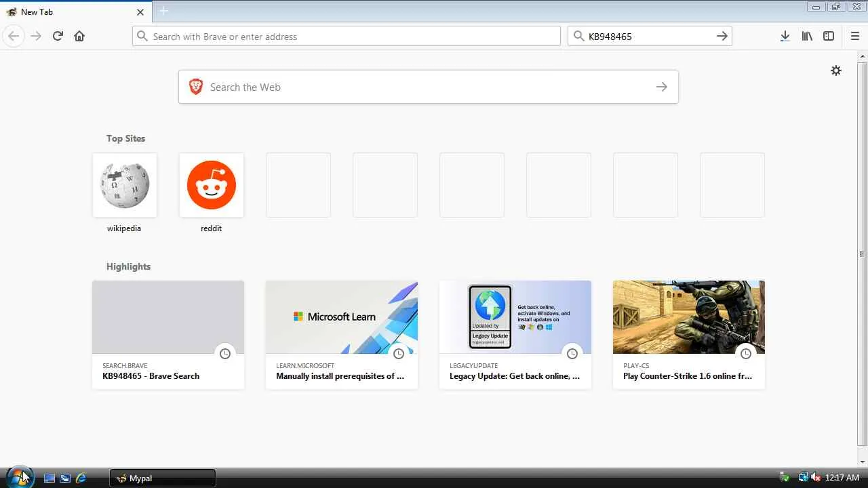This screenshot has width=868, height=488.
Task: Go back to the previous page
Action: pos(14,36)
